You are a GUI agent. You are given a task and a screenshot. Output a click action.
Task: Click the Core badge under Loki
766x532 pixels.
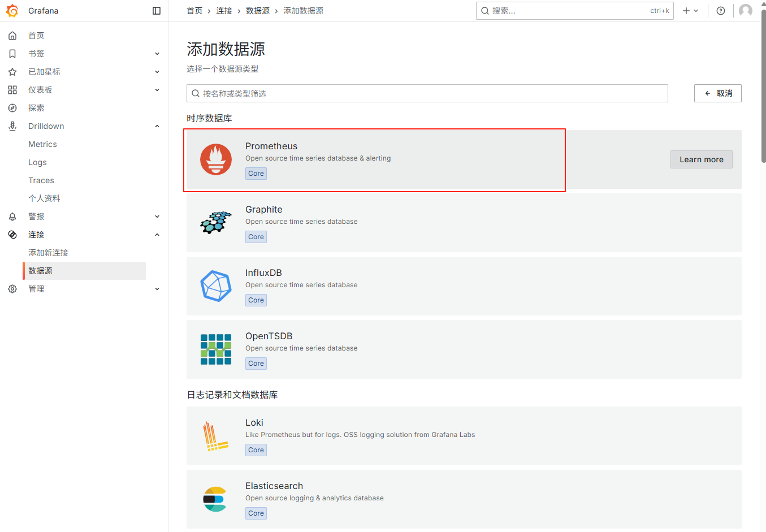pyautogui.click(x=256, y=450)
